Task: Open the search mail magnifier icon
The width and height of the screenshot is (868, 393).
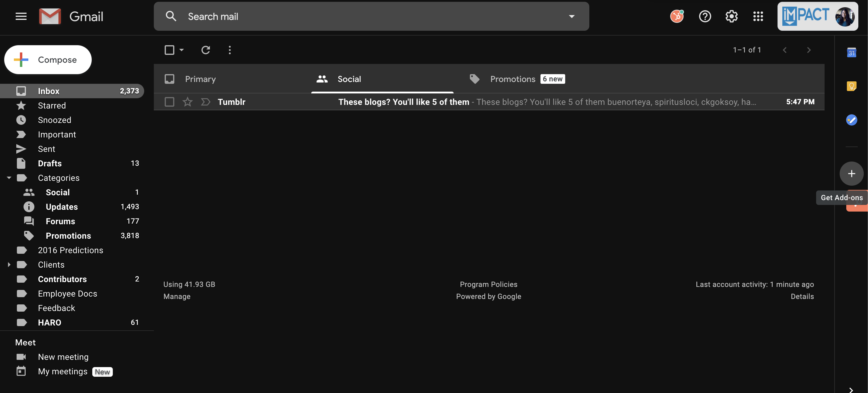Action: tap(171, 16)
